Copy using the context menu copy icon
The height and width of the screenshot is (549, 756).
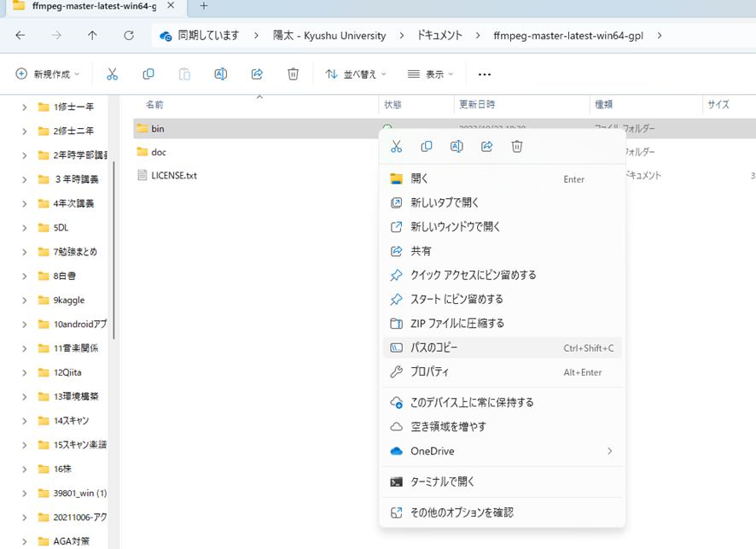427,147
